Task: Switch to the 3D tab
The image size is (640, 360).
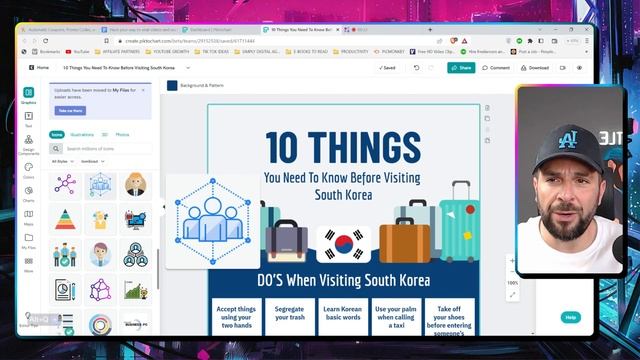Action: coord(104,135)
